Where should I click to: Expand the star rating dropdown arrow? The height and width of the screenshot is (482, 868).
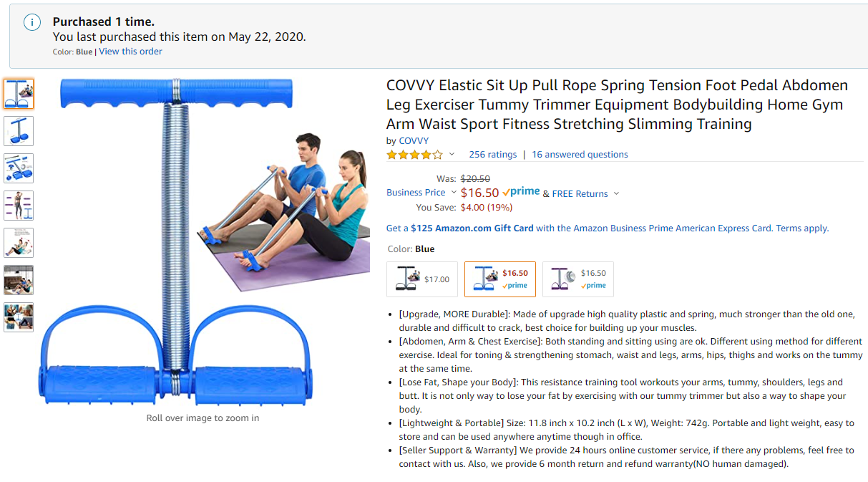pyautogui.click(x=452, y=155)
